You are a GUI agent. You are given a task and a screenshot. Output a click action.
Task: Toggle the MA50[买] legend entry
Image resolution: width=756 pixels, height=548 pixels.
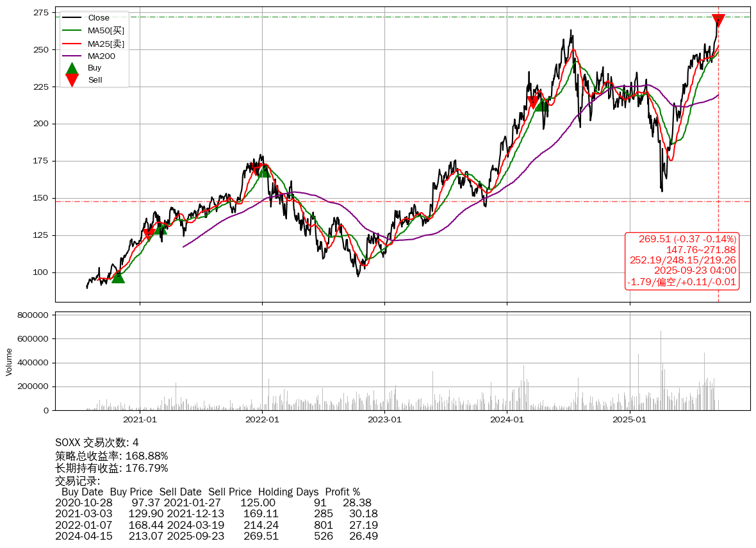106,30
